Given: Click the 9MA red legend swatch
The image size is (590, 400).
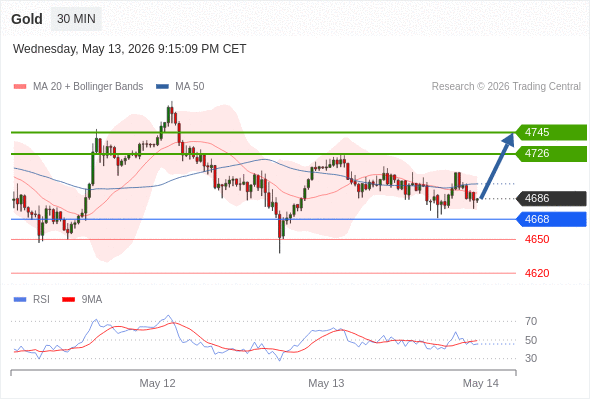Looking at the screenshot, I should (68, 300).
